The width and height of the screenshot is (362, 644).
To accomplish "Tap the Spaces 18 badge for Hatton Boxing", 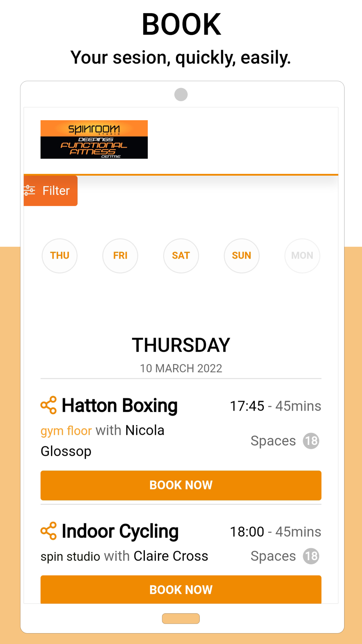I will point(311,441).
